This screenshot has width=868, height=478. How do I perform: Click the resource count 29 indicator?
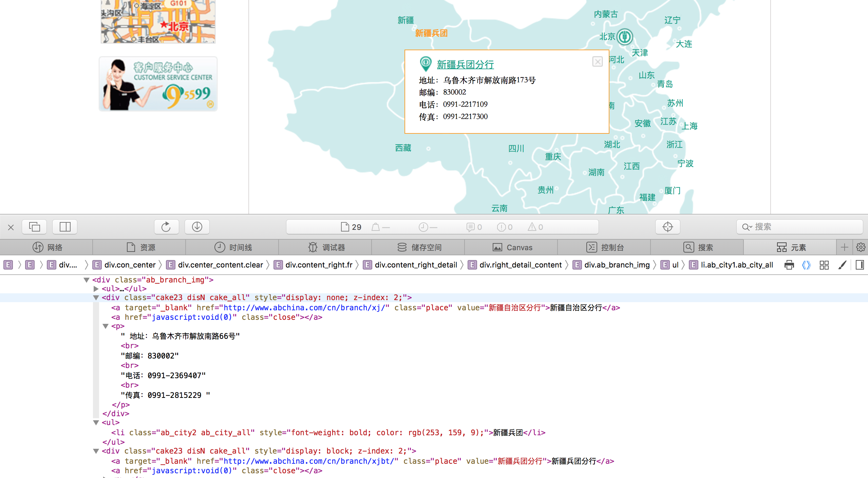(x=351, y=227)
